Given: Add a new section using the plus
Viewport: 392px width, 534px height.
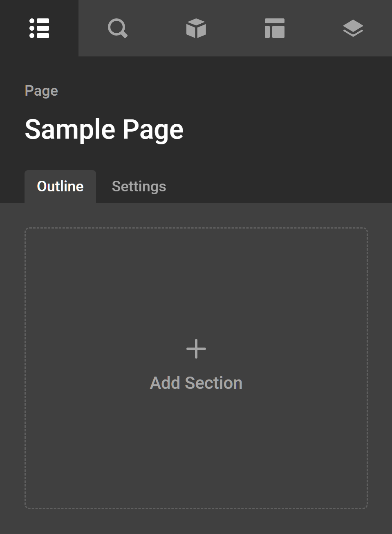Looking at the screenshot, I should click(x=196, y=349).
